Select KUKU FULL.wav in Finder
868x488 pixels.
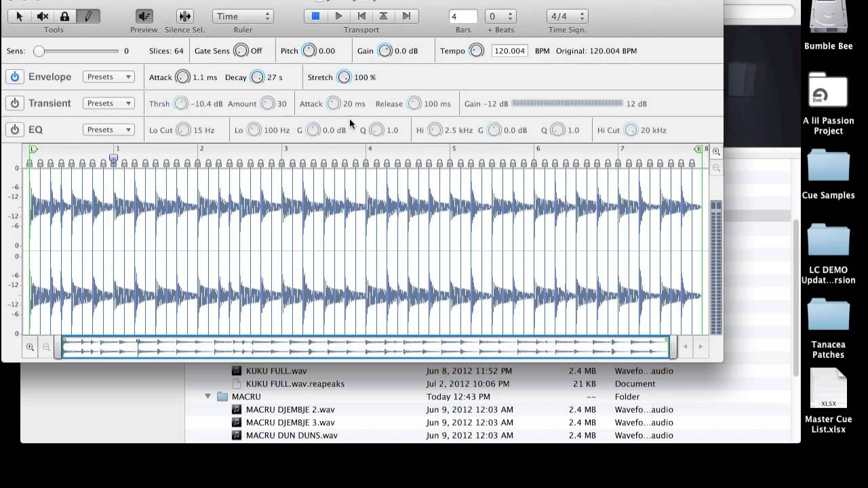276,371
